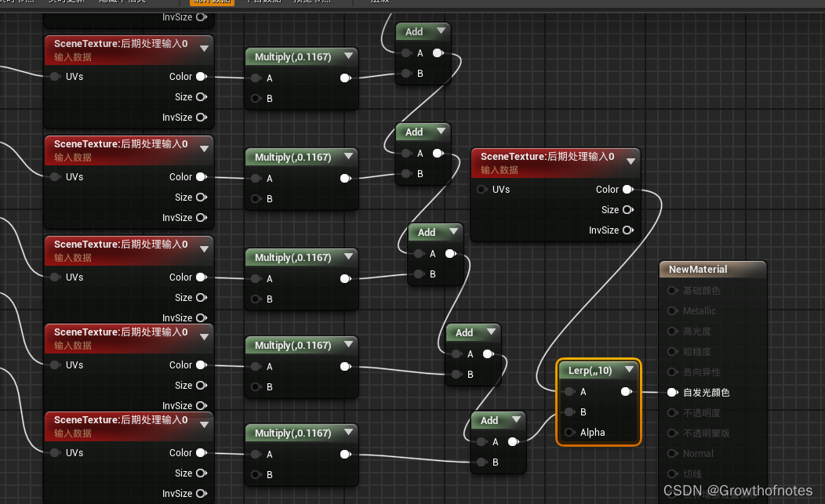The image size is (825, 504).
Task: Click UVs pin of the bottom SceneTexture node
Action: pos(55,453)
